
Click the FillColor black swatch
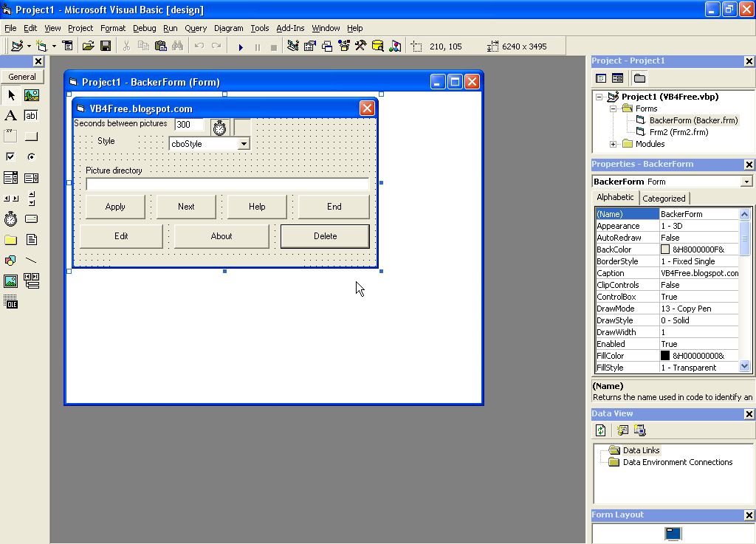[x=665, y=356]
